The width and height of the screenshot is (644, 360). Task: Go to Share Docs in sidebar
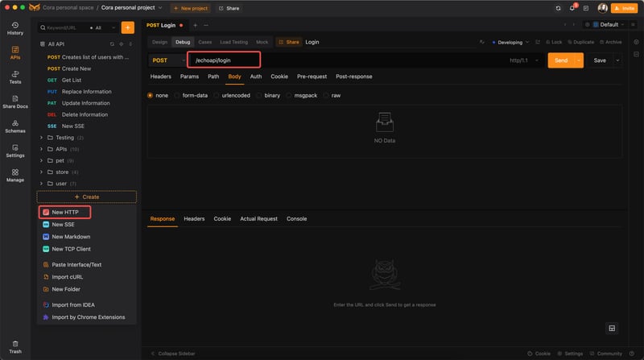15,101
